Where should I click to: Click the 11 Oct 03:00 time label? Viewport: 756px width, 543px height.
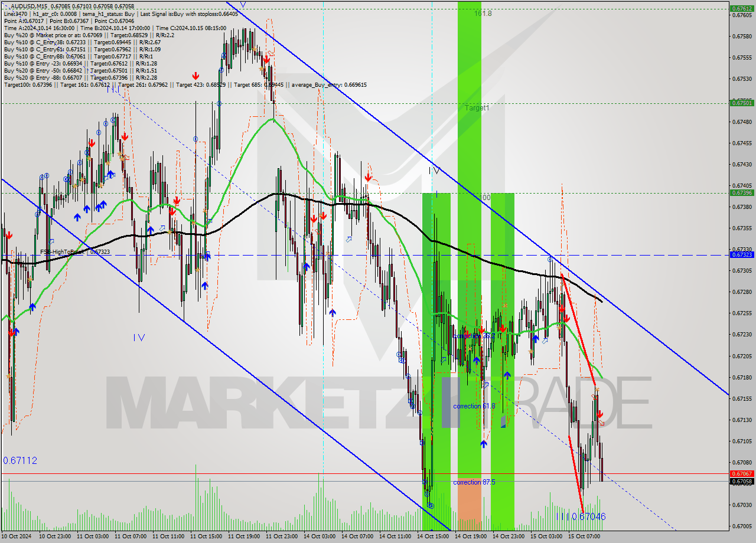pos(92,537)
